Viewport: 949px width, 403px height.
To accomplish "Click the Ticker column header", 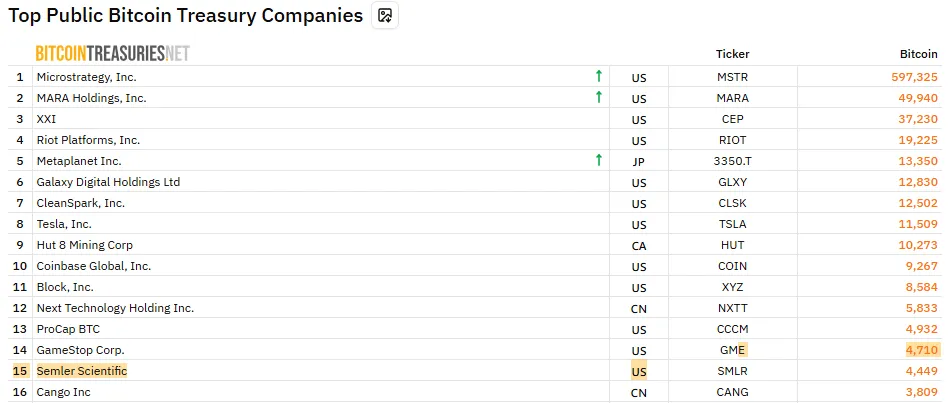I will point(732,54).
